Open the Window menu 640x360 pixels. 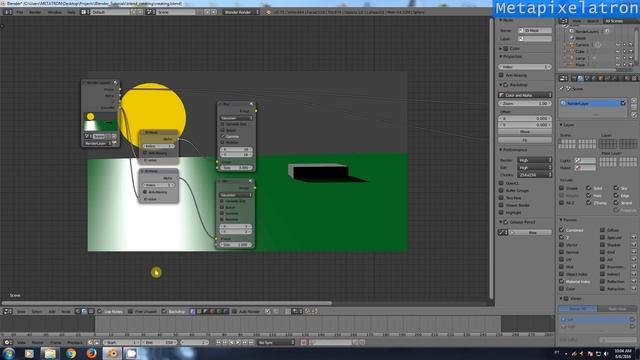[x=54, y=12]
